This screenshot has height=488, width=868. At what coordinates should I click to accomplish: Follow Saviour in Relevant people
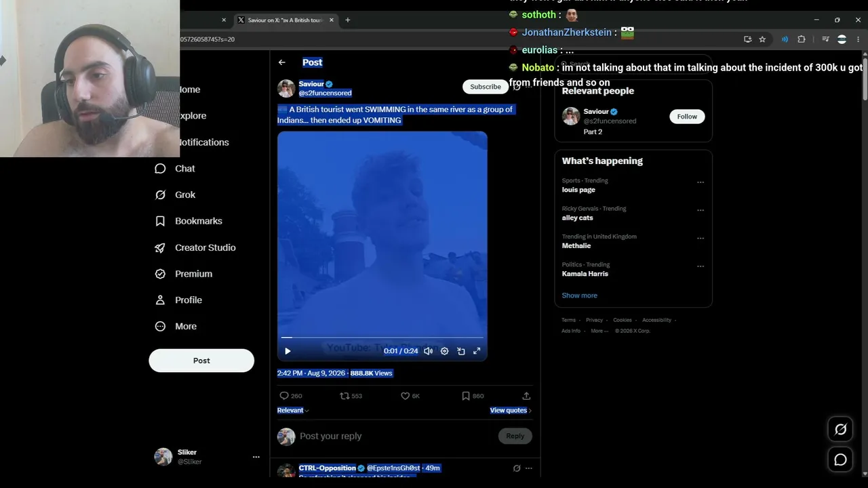click(687, 117)
